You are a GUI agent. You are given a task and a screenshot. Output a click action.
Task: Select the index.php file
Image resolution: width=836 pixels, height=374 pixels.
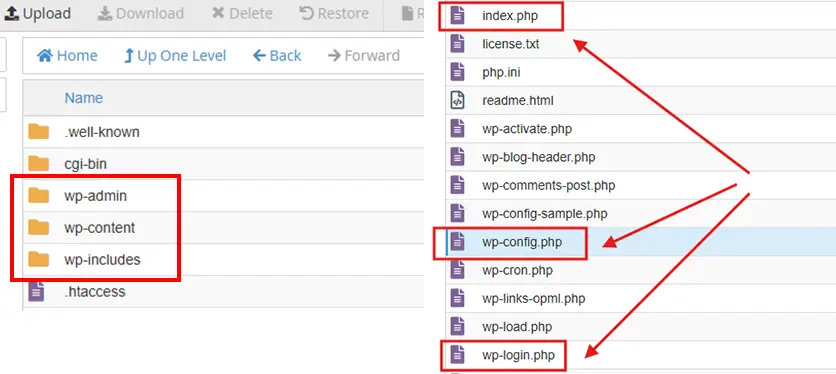tap(510, 16)
